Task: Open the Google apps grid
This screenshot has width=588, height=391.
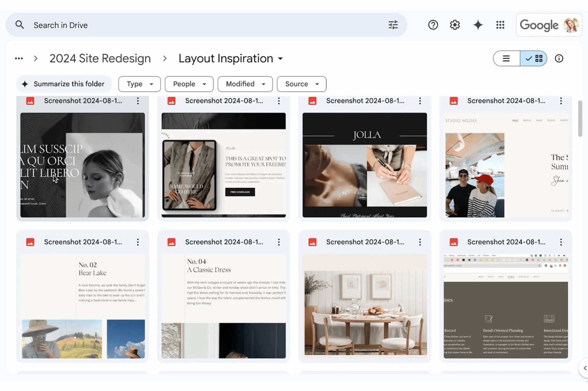Action: pyautogui.click(x=500, y=25)
